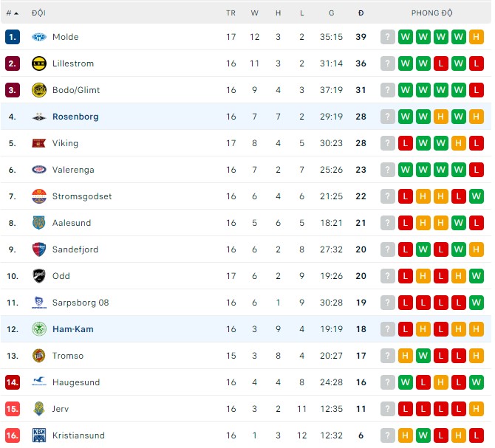495x448 pixels.
Task: Click the PHONG ĐỘ form column header
Action: [x=432, y=13]
